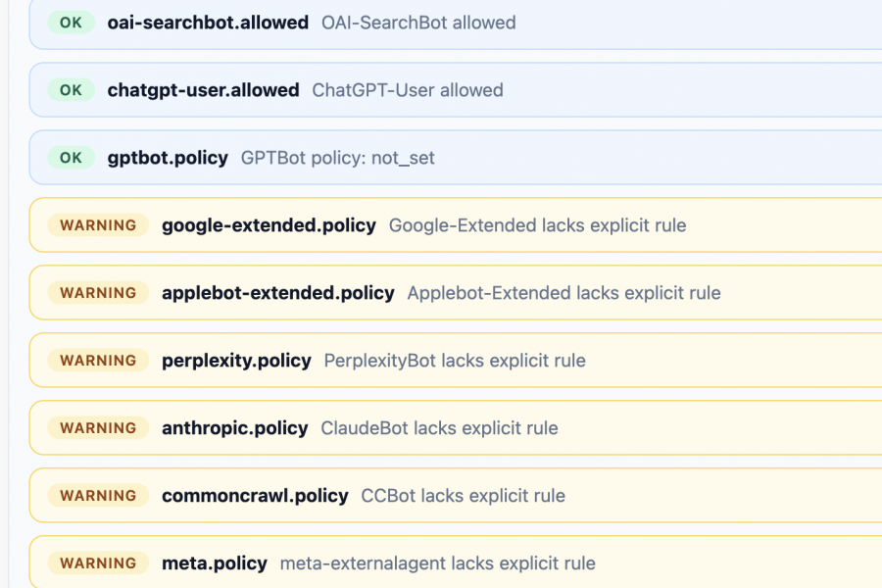882x588 pixels.
Task: Click the 'GPTBot policy: not_set' message
Action: 338,158
